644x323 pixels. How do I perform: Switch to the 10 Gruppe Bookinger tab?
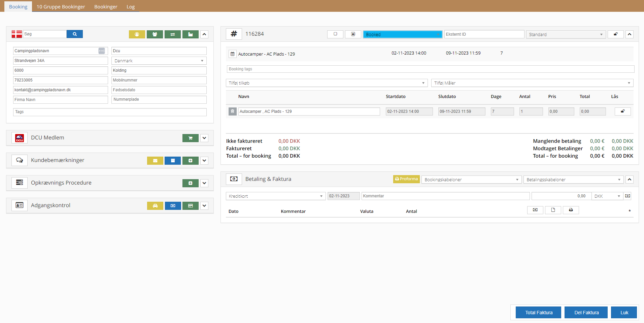click(x=61, y=7)
